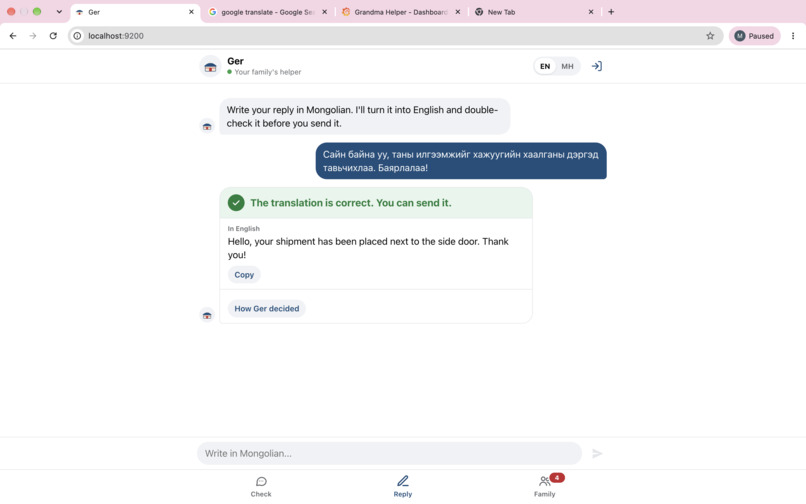Close the Grandma Helper browser tab
Screen dimensions: 806x504
click(x=457, y=12)
